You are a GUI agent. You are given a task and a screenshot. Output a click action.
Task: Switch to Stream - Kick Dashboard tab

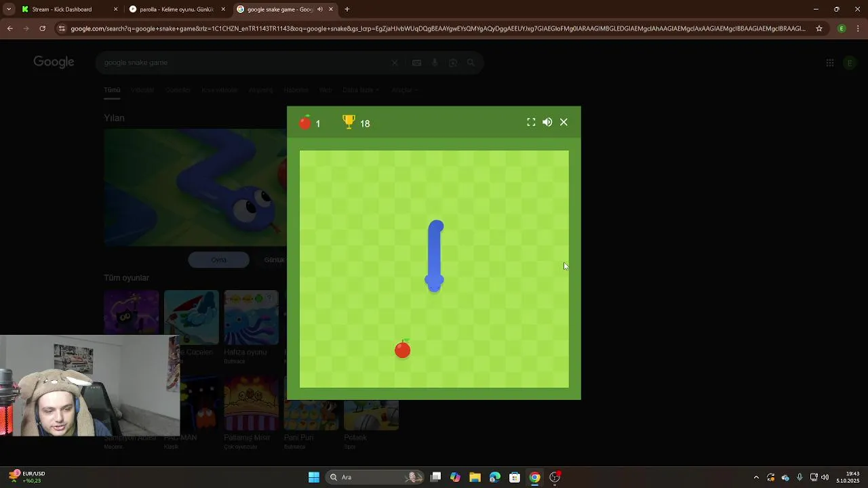point(62,9)
